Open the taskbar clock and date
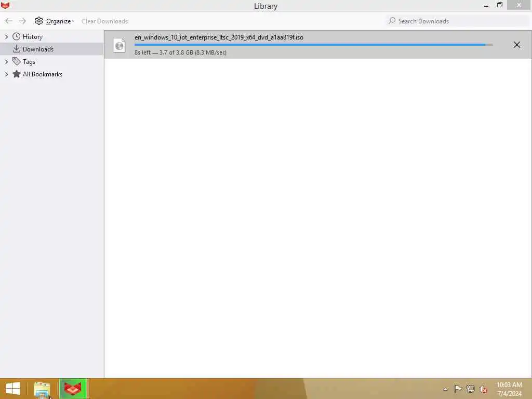 [x=509, y=389]
